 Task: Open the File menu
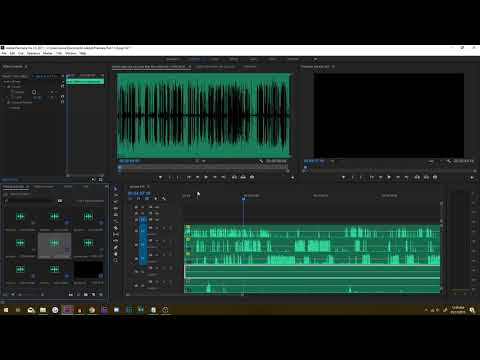pos(4,53)
